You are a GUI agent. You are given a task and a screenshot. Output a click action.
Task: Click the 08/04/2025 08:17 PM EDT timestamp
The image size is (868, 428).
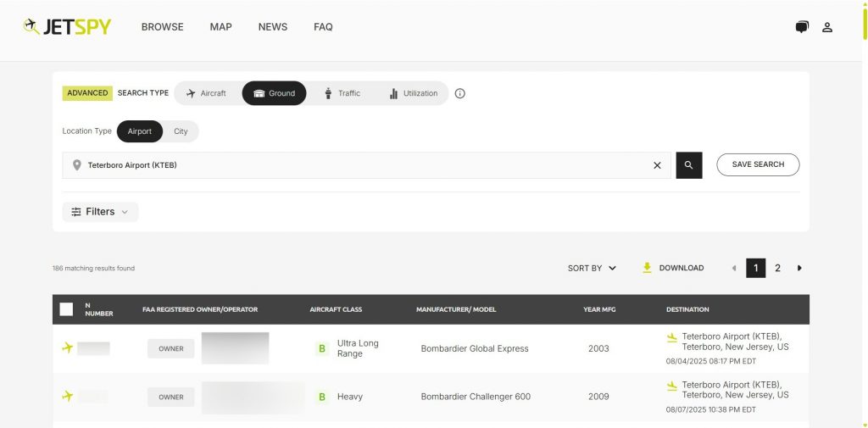pyautogui.click(x=711, y=361)
